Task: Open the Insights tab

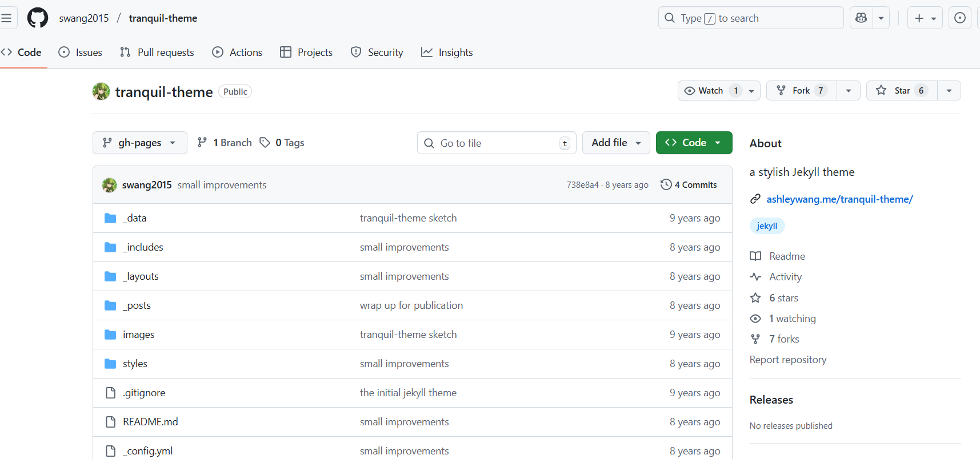Action: tap(447, 53)
